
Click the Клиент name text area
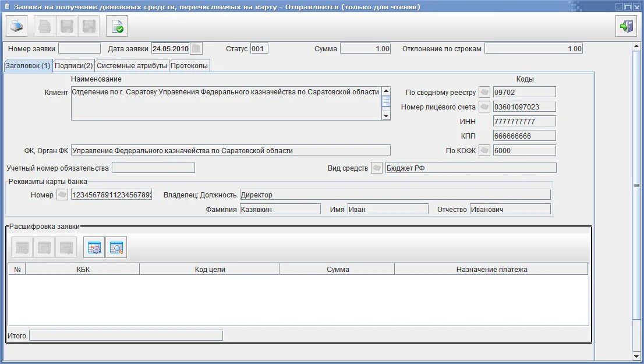(227, 103)
